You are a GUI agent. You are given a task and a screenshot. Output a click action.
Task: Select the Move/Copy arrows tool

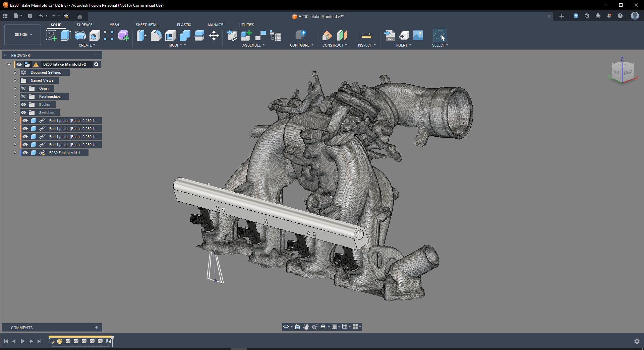coord(214,35)
